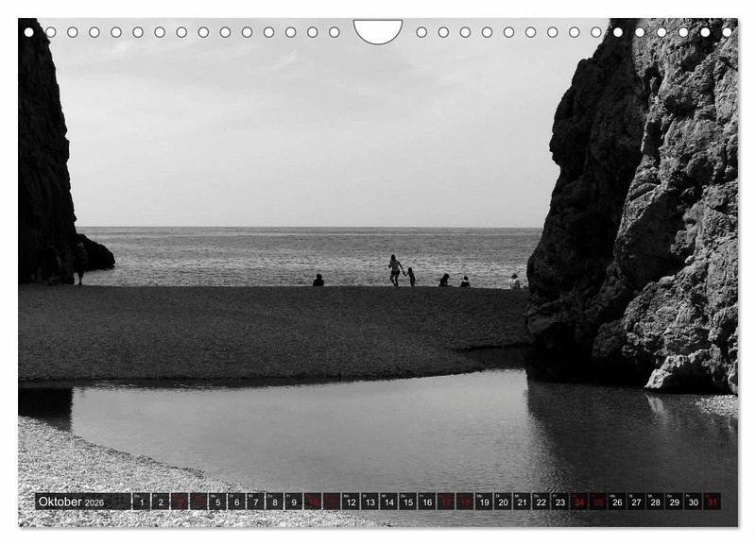Click the half-circle hanger cutout at top
The height and width of the screenshot is (545, 756).
[x=377, y=29]
